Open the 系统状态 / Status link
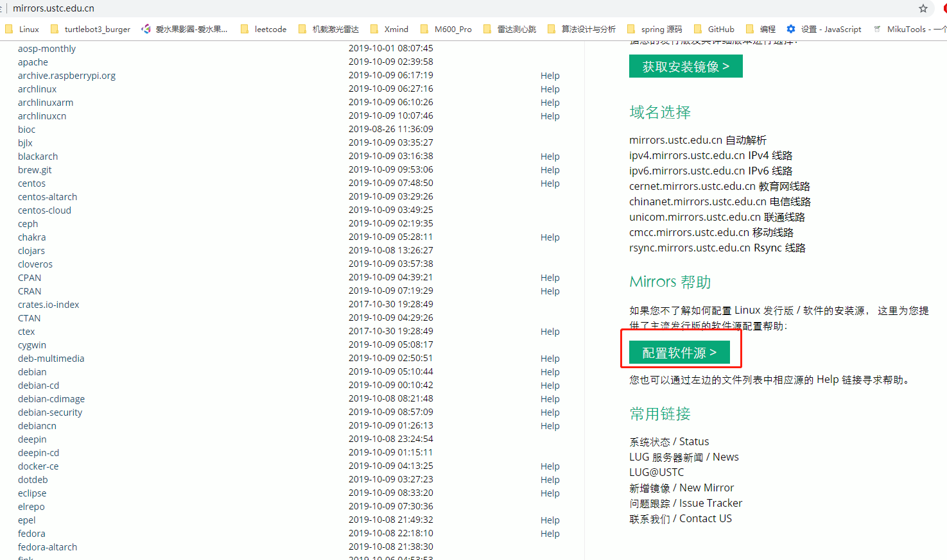 point(669,441)
